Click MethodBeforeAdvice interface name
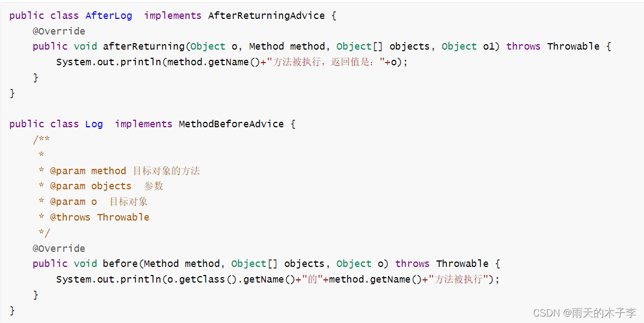The height and width of the screenshot is (323, 644). pyautogui.click(x=231, y=124)
